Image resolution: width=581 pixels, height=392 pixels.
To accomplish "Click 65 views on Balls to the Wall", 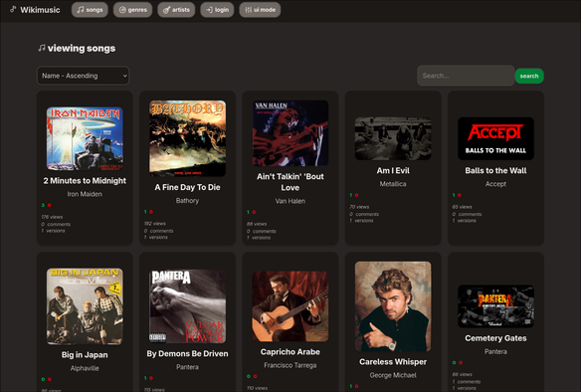I will pos(462,207).
